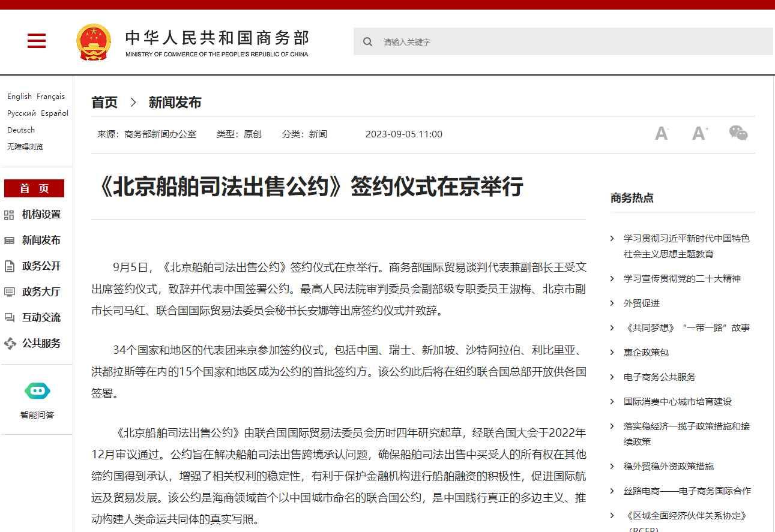The image size is (775, 532).
Task: Decrease font size with A- icon
Action: 662,133
